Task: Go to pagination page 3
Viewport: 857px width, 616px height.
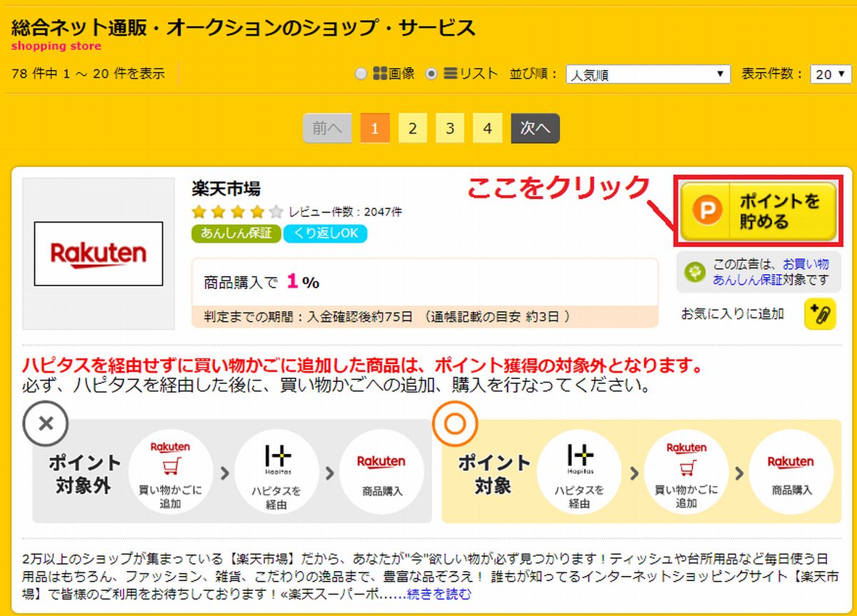Action: 450,128
